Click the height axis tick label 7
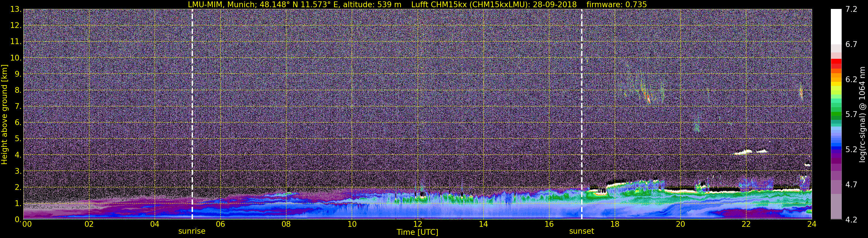 (18, 107)
